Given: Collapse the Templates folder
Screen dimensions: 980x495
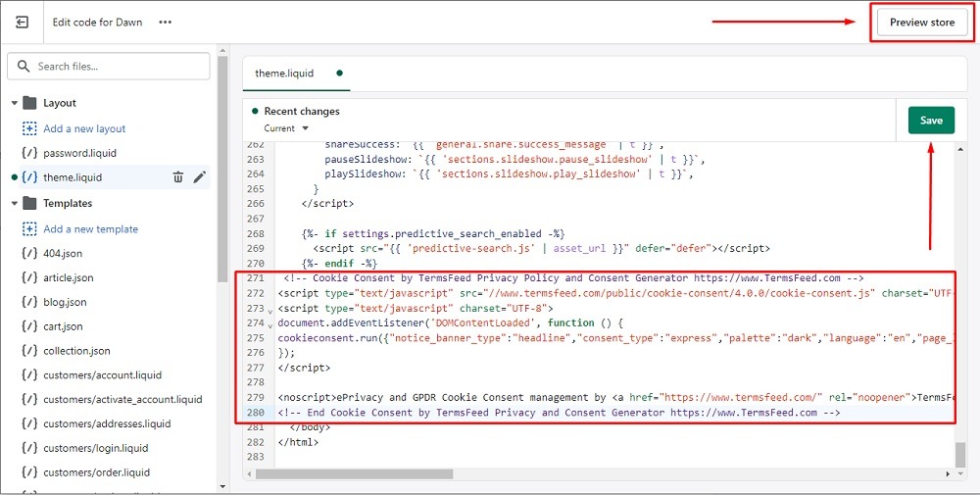Looking at the screenshot, I should click(15, 204).
